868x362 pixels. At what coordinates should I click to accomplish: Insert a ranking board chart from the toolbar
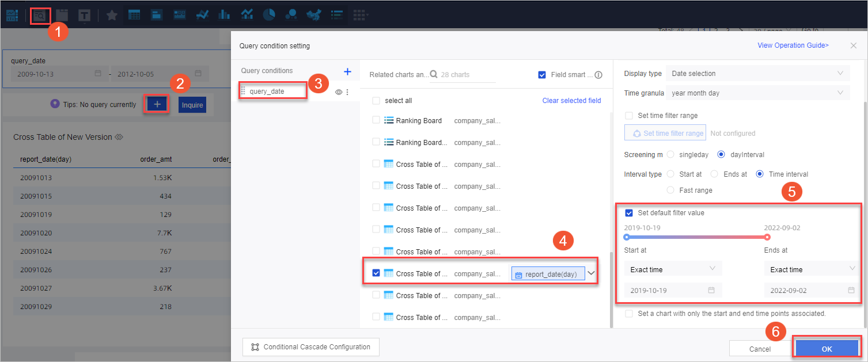tap(338, 16)
